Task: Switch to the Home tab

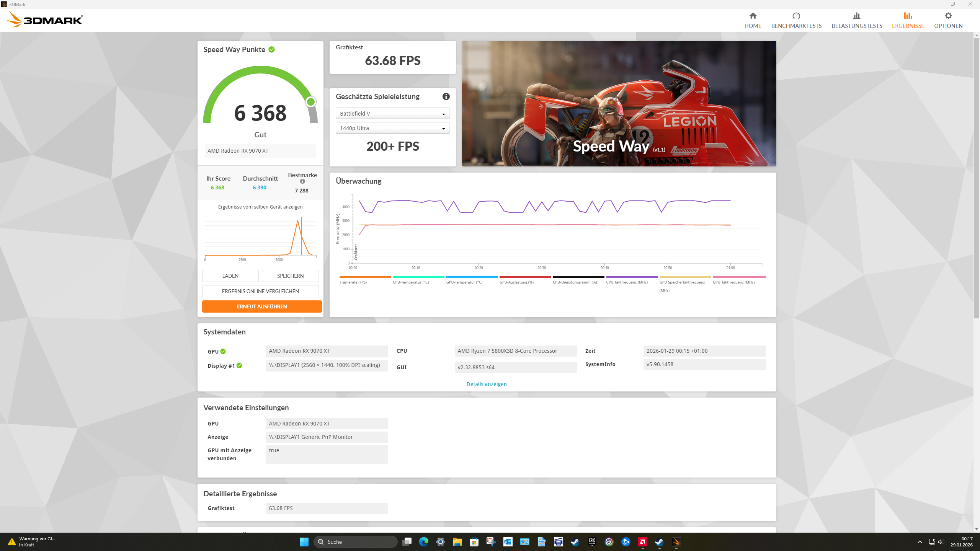Action: [x=753, y=20]
